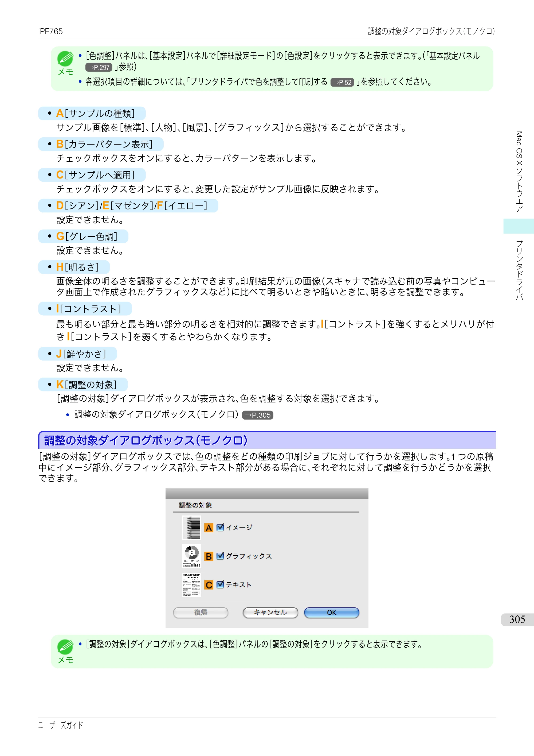Screen dimensions: 534x756
Task: Click the 復帰 button
Action: 201,612
